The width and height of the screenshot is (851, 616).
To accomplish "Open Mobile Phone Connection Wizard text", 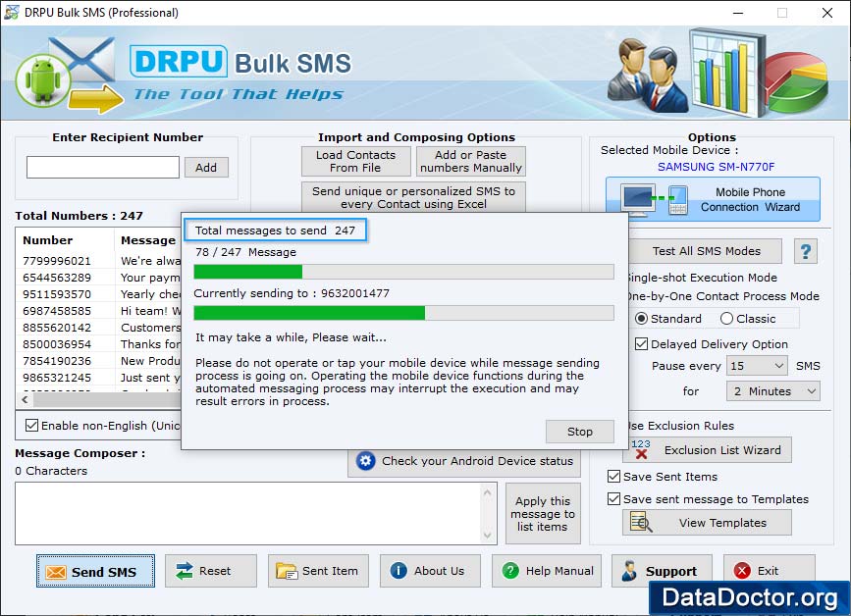I will click(750, 199).
